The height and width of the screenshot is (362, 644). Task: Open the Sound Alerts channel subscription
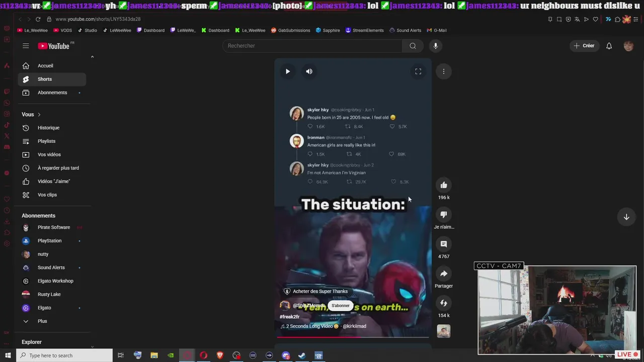pos(52,267)
